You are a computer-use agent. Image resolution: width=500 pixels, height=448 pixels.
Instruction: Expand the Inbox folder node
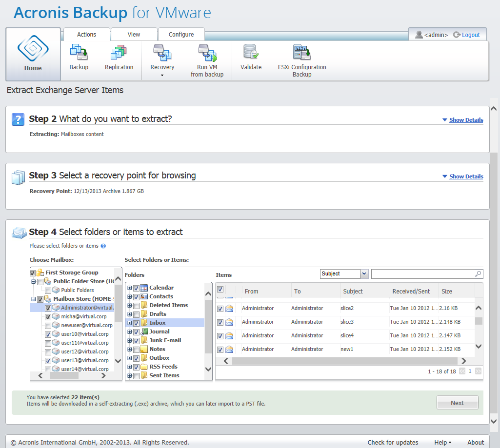[x=129, y=323]
